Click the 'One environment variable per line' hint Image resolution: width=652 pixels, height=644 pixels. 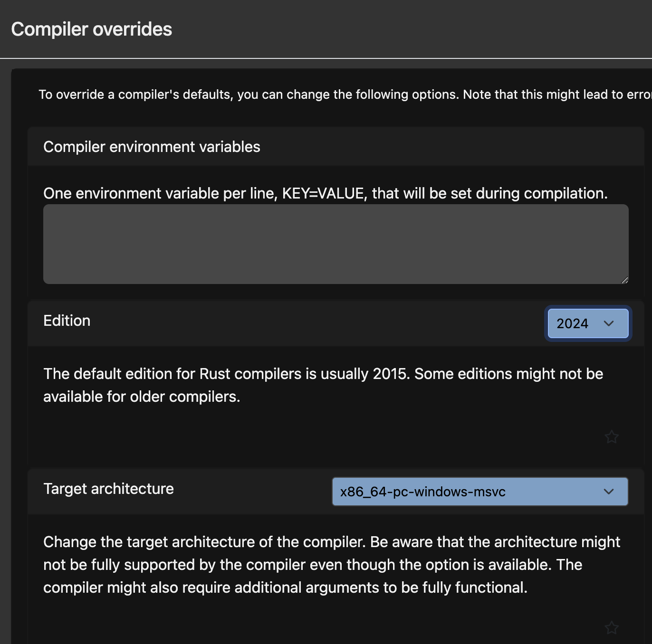(325, 193)
